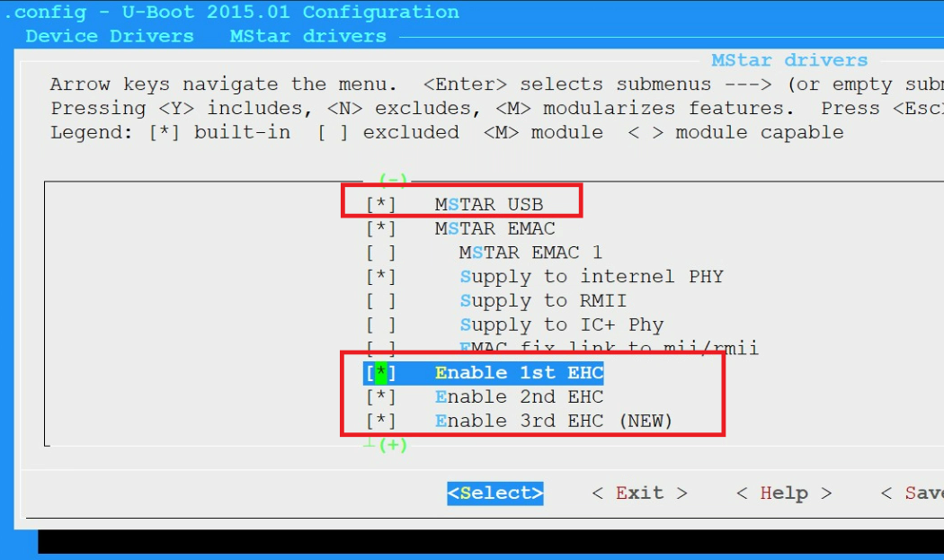Enable the MSTAR EMAC 1 checkbox
This screenshot has width=944, height=560.
(x=381, y=253)
